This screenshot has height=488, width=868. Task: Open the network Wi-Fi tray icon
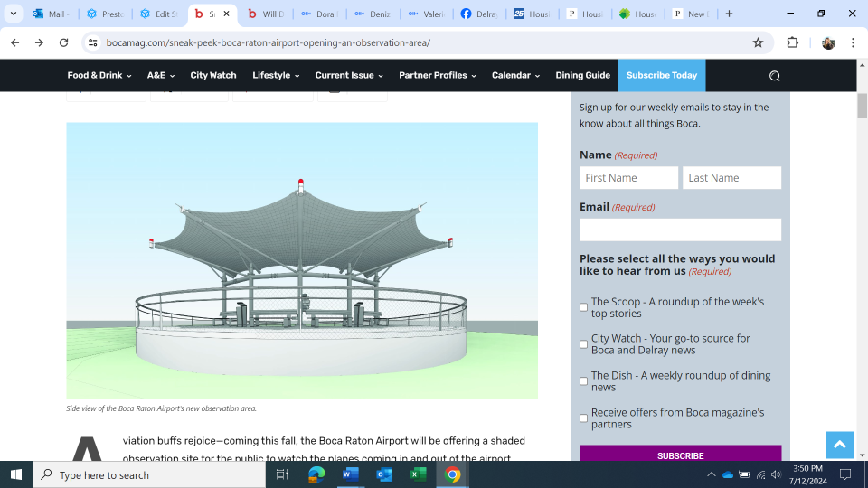point(761,474)
